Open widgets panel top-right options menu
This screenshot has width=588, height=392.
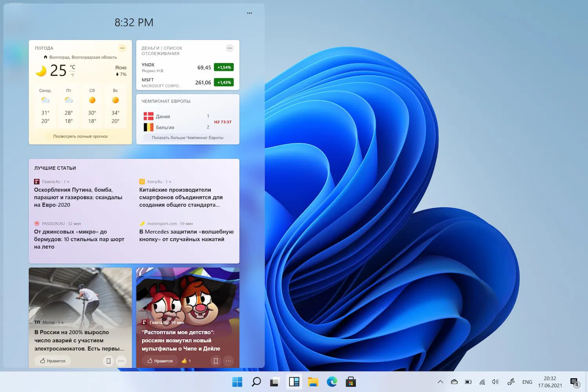click(x=249, y=13)
